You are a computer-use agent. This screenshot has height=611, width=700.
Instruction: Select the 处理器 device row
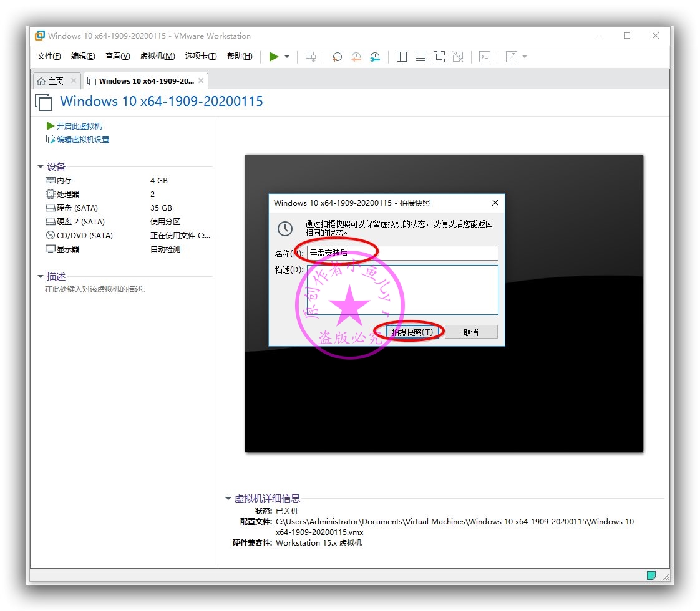coord(128,195)
